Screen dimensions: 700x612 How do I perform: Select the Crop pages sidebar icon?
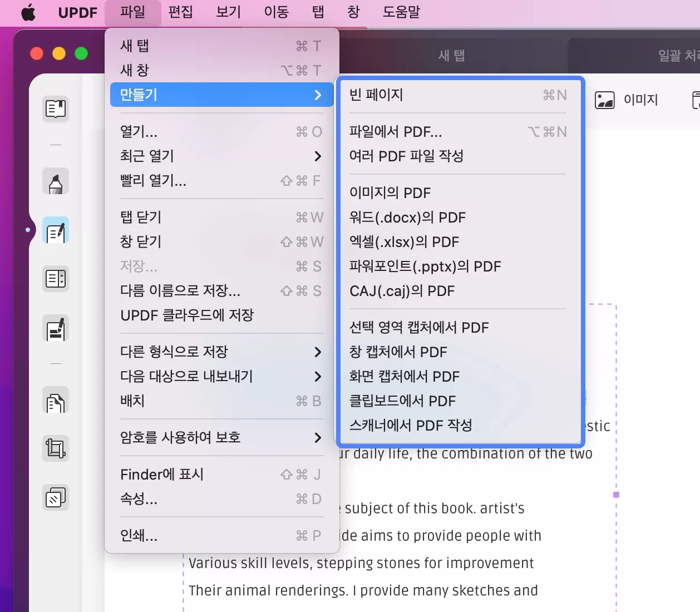pos(56,448)
